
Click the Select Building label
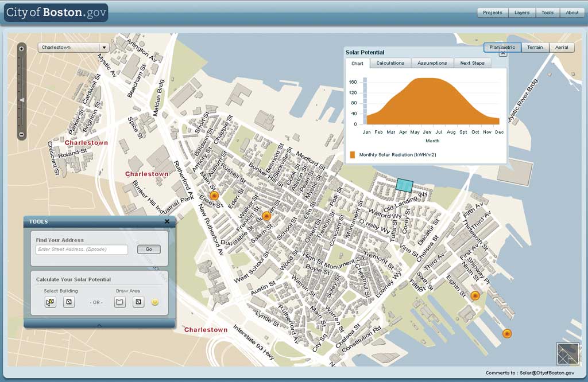click(x=61, y=291)
